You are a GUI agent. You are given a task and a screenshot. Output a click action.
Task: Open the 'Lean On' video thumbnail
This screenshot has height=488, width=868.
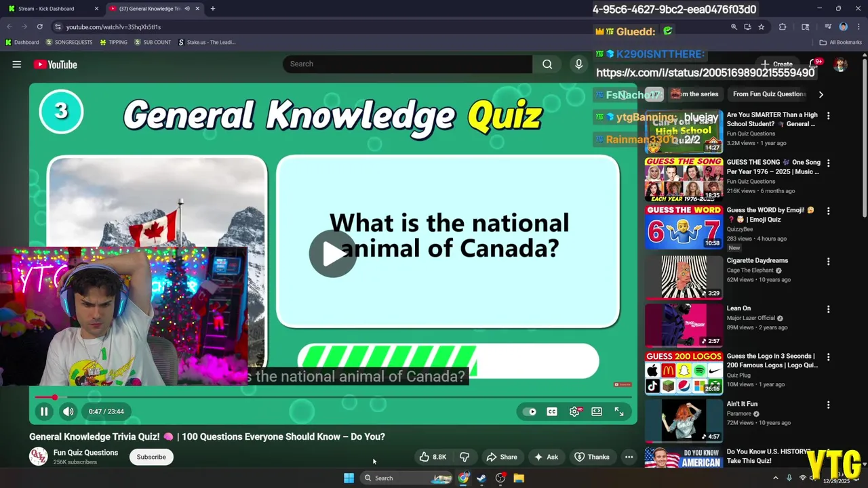point(684,324)
